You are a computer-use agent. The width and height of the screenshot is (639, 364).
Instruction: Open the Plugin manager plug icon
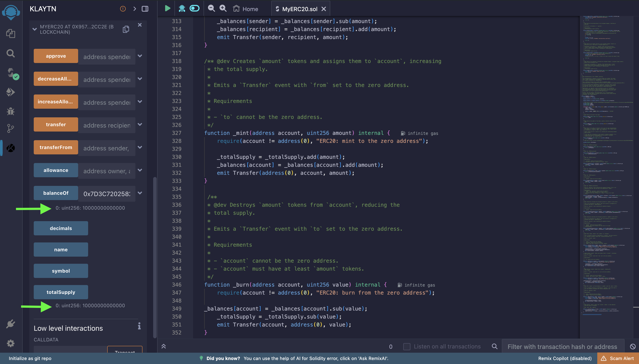point(10,324)
